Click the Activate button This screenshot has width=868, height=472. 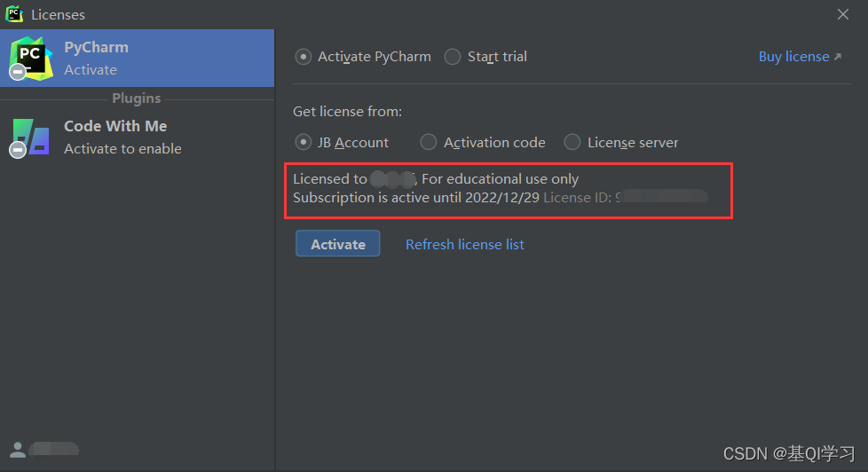pyautogui.click(x=337, y=243)
